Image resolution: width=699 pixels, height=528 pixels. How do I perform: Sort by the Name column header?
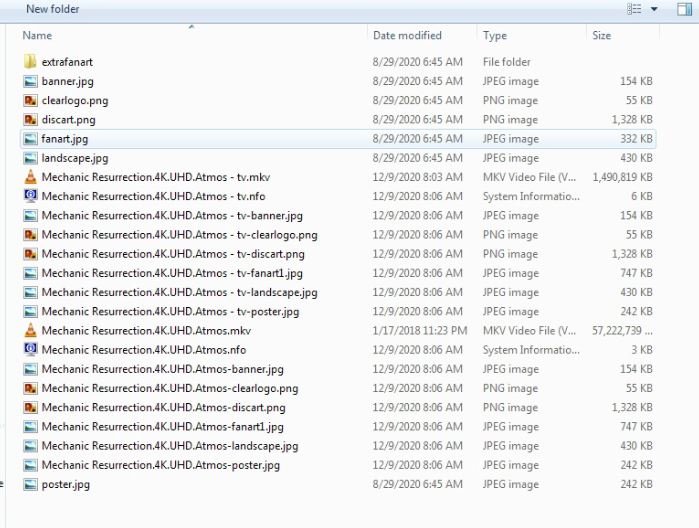[37, 35]
